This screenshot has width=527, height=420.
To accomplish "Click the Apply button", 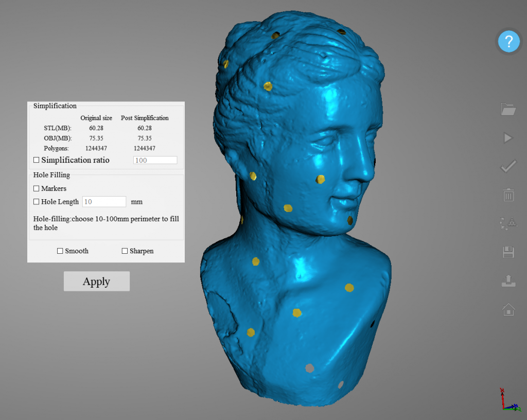I will (x=97, y=282).
